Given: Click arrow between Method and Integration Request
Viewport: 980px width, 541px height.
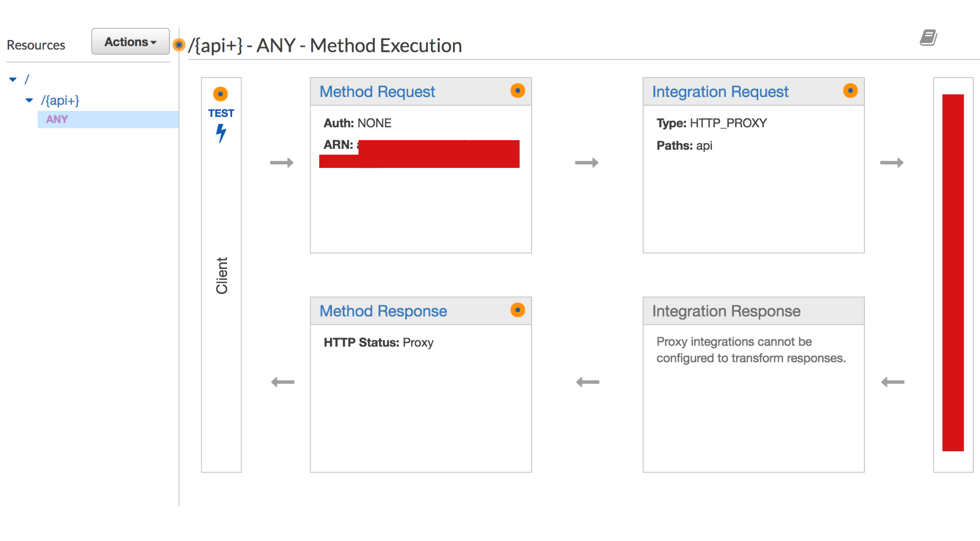Looking at the screenshot, I should (x=587, y=163).
